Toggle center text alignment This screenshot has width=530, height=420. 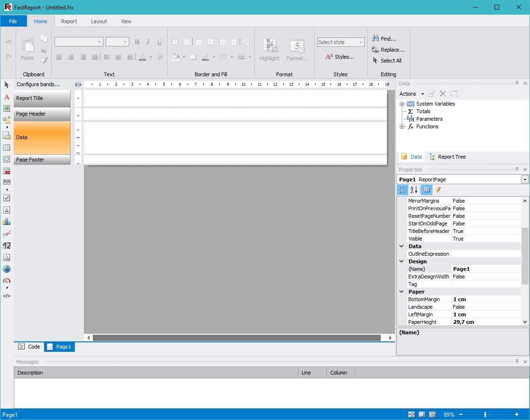(x=71, y=57)
